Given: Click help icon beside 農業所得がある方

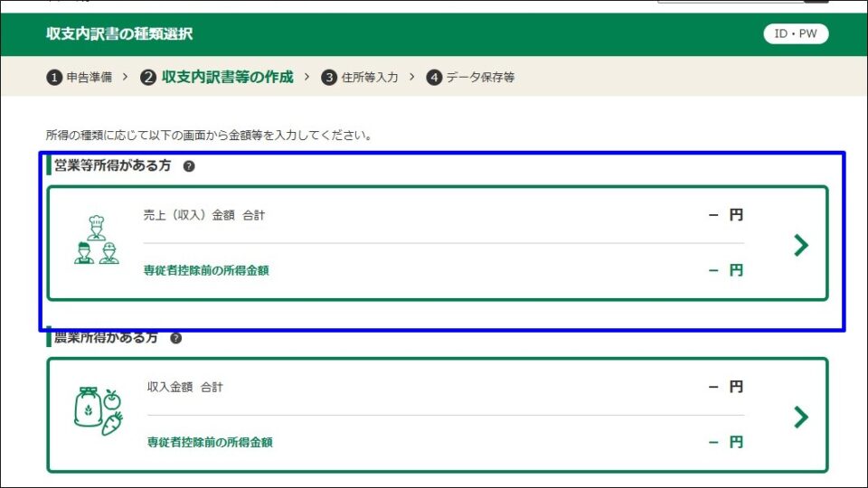Looking at the screenshot, I should click(175, 338).
